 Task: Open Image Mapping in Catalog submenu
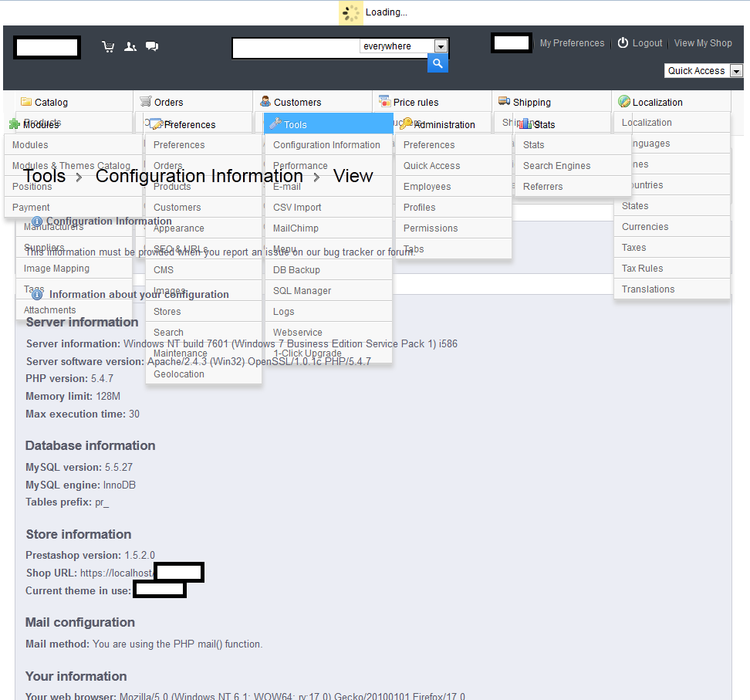[74, 269]
